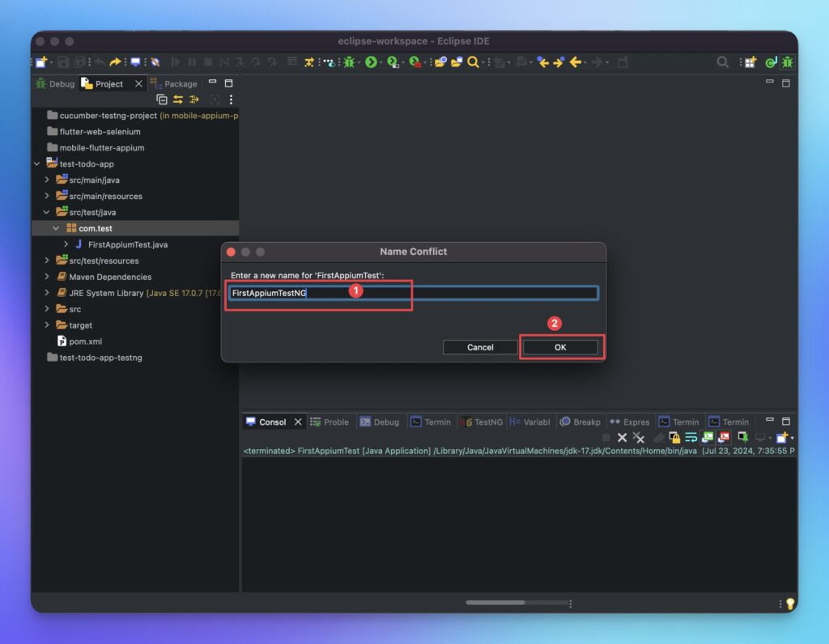
Task: Remove the terminated launch in Console
Action: coord(623,438)
